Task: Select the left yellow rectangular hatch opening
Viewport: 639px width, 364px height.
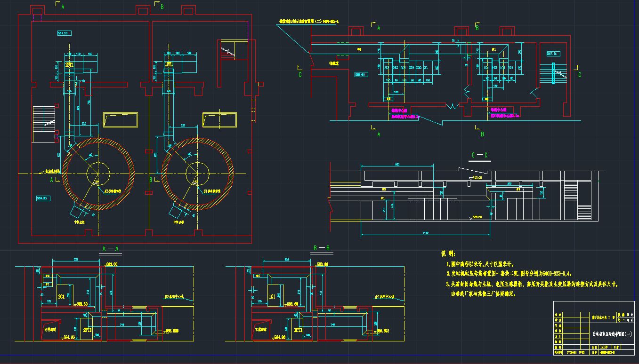Action: (121, 120)
